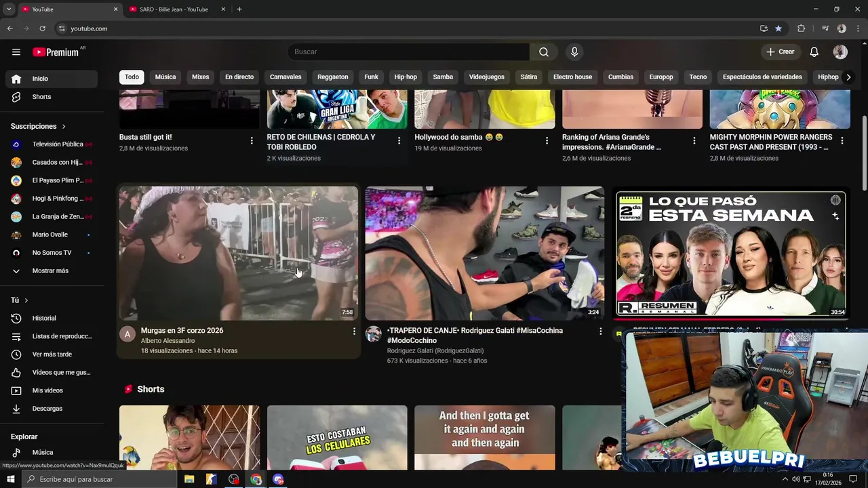Play TRAPERO DE CANJE video thumbnail
The height and width of the screenshot is (488, 868).
coord(485,253)
